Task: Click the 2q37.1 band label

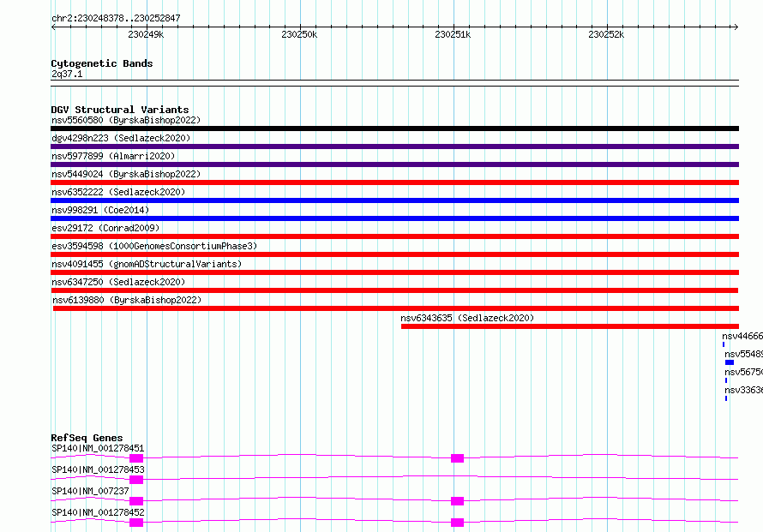Action: (67, 74)
